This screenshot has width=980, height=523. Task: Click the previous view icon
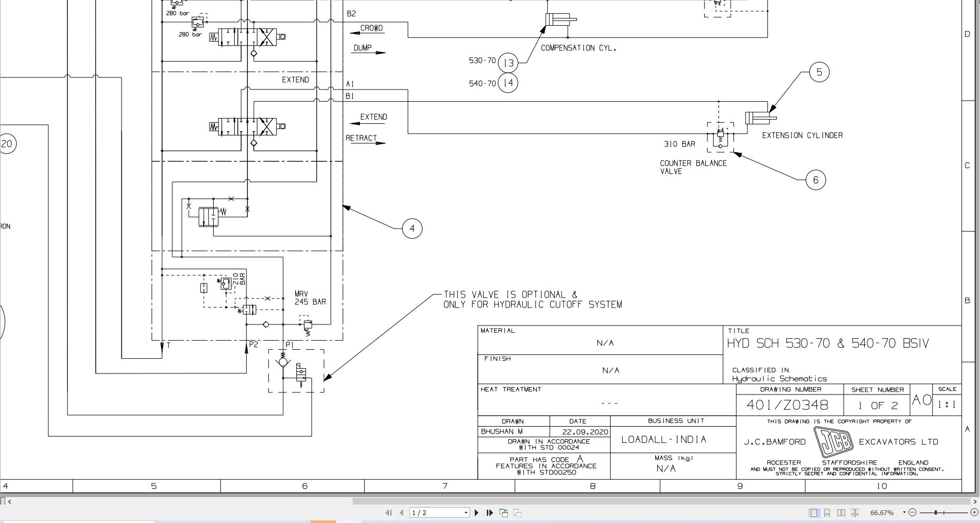tap(504, 512)
